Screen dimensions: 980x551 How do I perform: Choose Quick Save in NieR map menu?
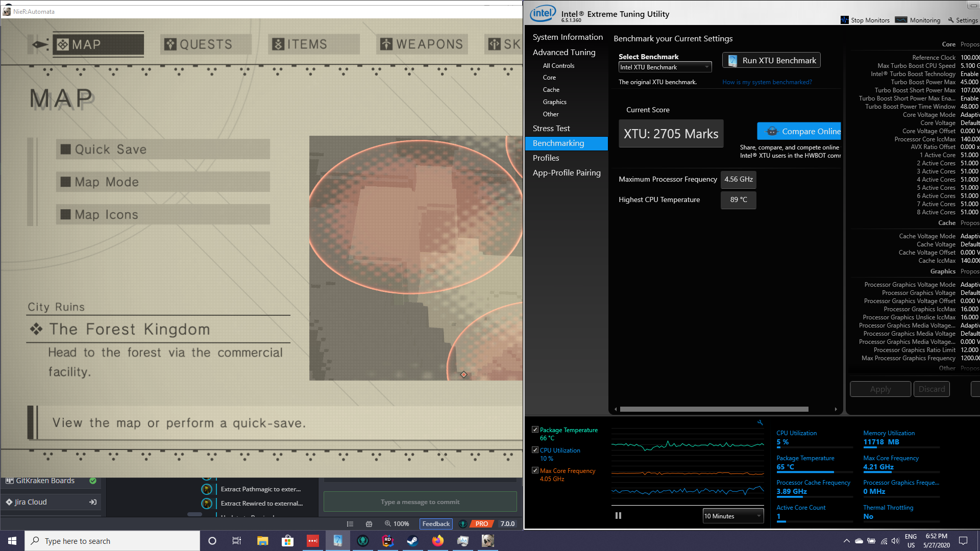(163, 149)
